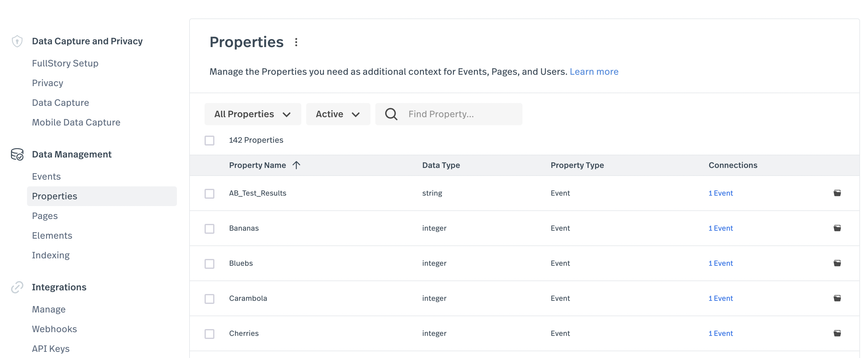Open the Properties kebab menu
The width and height of the screenshot is (868, 358).
[296, 42]
